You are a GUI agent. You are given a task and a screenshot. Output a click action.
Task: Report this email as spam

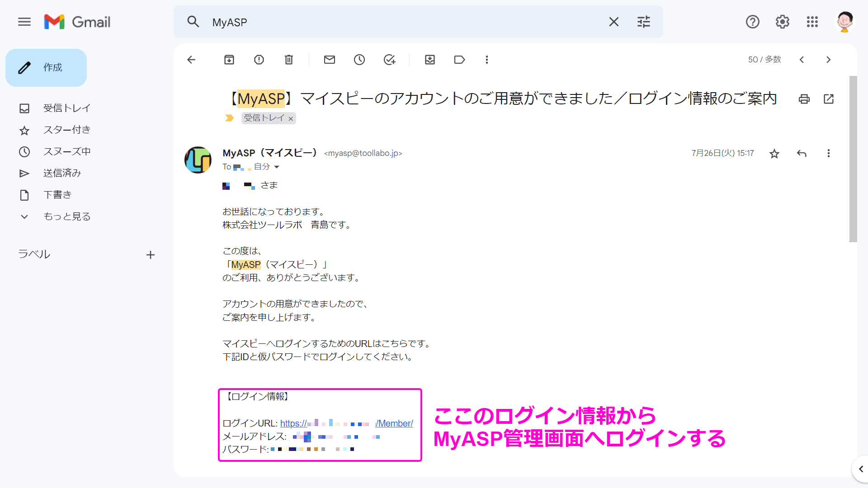click(259, 59)
